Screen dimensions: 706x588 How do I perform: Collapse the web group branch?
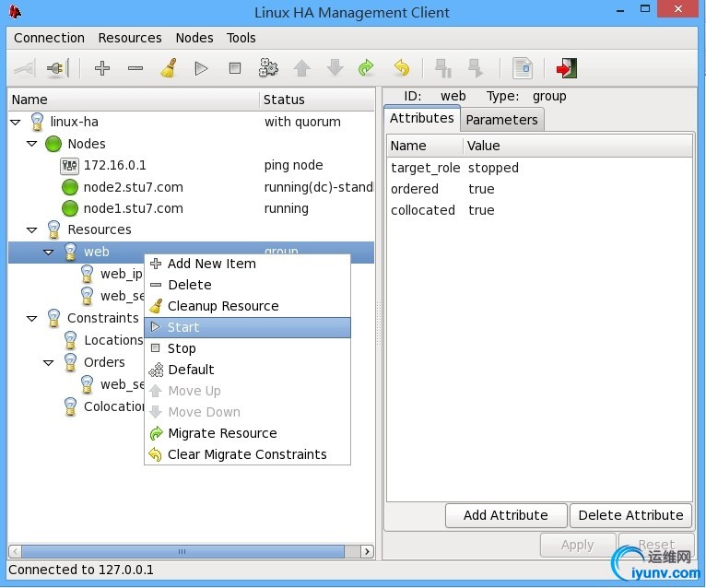click(49, 253)
